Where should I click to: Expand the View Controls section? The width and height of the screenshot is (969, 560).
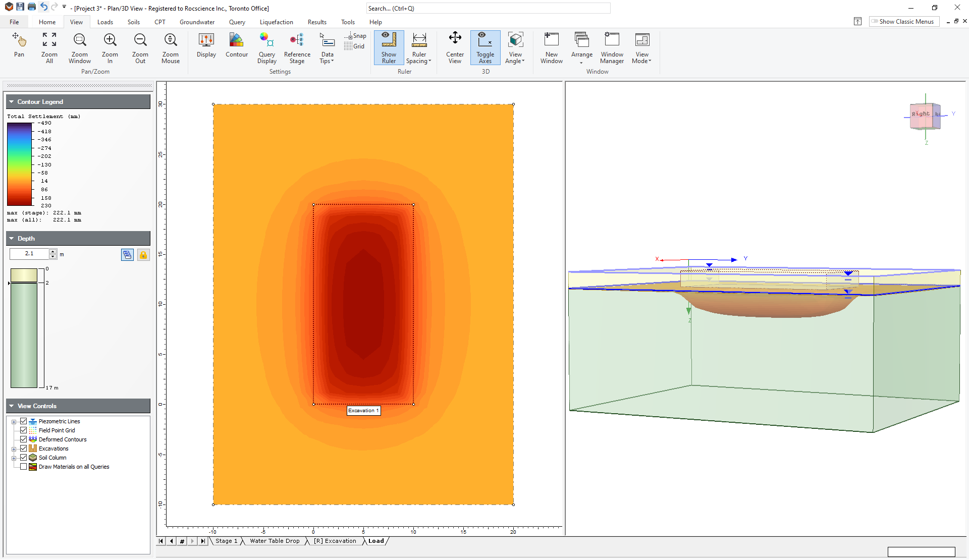click(12, 406)
